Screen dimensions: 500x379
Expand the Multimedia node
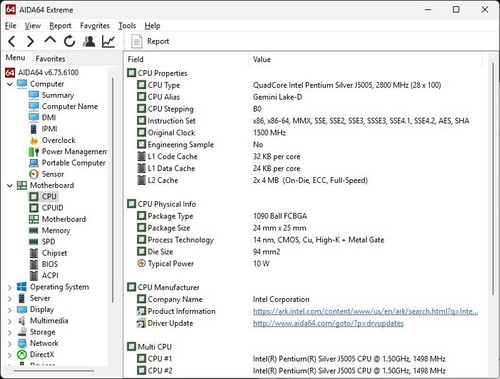coord(10,321)
